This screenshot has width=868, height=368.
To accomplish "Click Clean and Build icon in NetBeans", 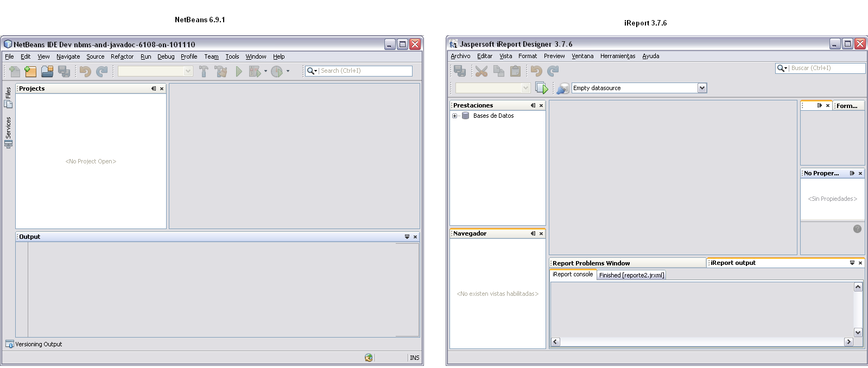I will pos(220,71).
